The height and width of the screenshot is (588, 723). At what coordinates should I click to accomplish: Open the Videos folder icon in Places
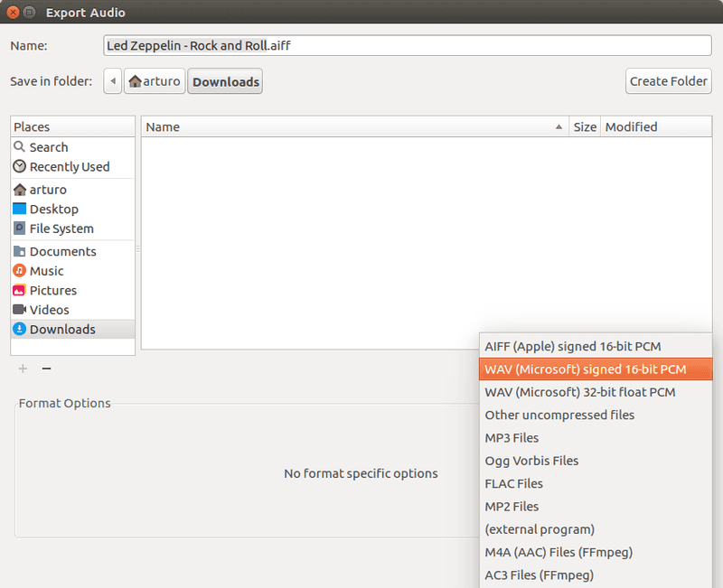pyautogui.click(x=20, y=310)
